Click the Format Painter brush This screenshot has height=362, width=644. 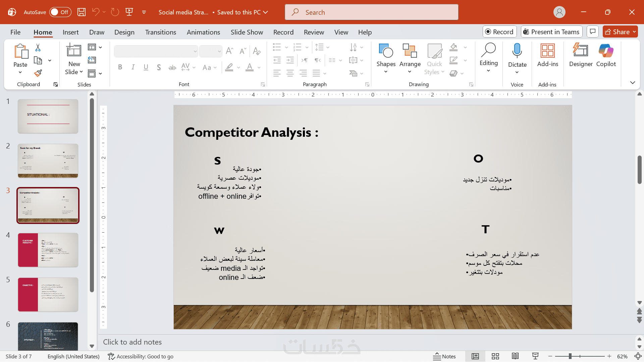click(38, 73)
